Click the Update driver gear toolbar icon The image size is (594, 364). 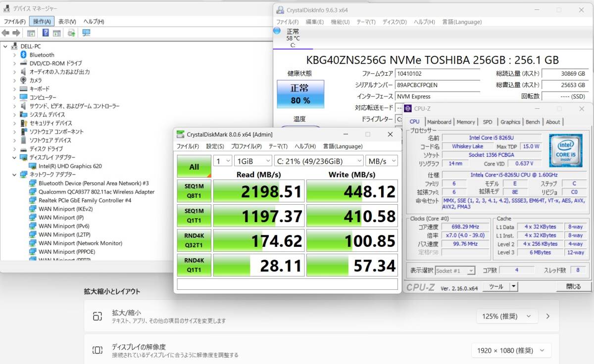(x=70, y=33)
